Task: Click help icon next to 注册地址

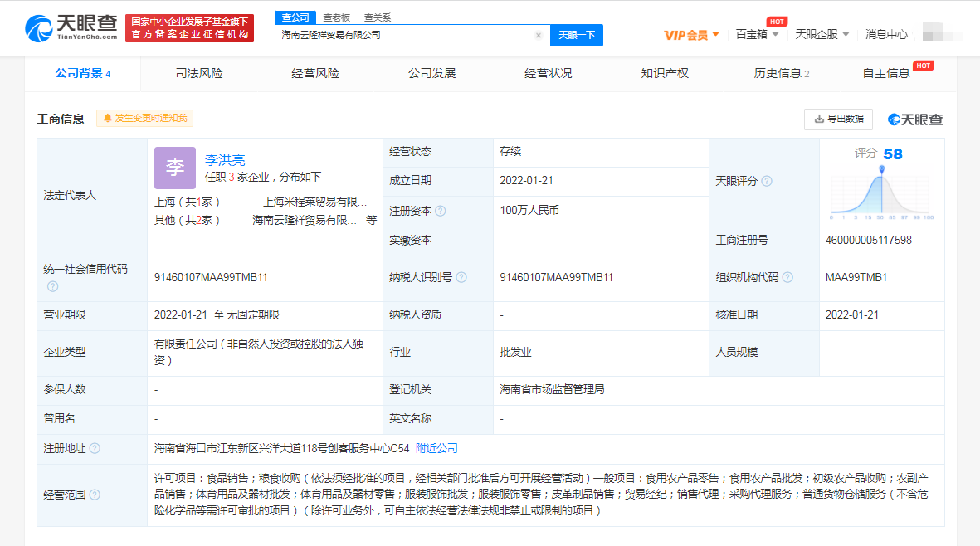Action: tap(95, 449)
